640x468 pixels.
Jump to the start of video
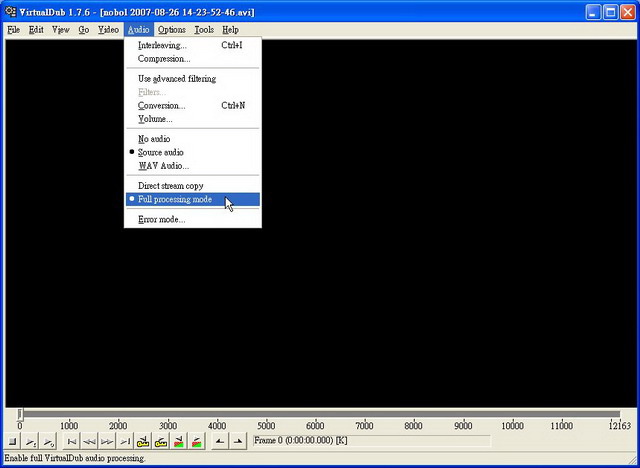point(71,441)
